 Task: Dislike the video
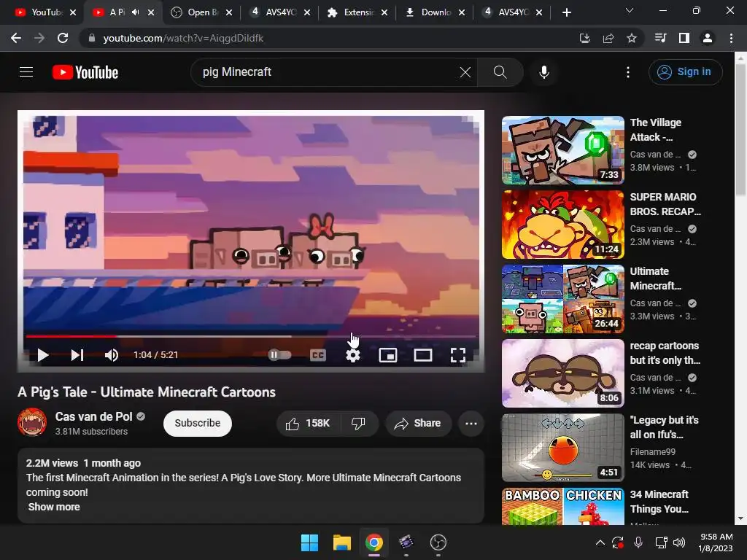click(358, 424)
